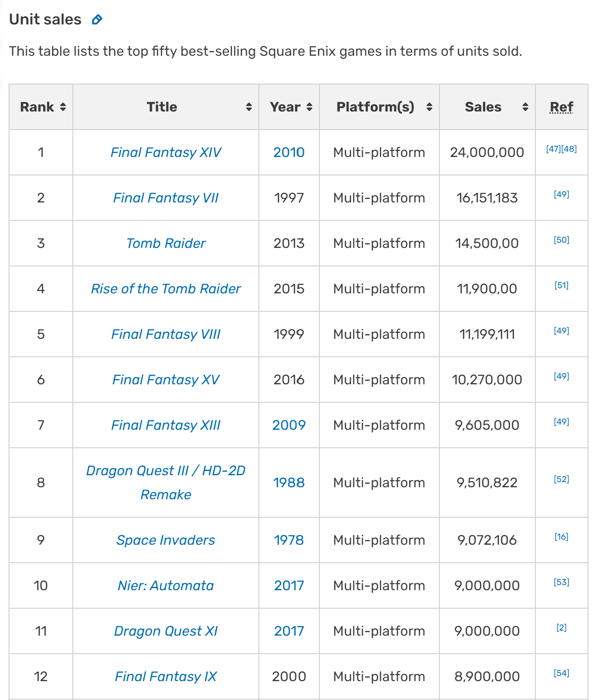This screenshot has height=700, width=594.
Task: Click the year 2015 cell
Action: pyautogui.click(x=289, y=289)
